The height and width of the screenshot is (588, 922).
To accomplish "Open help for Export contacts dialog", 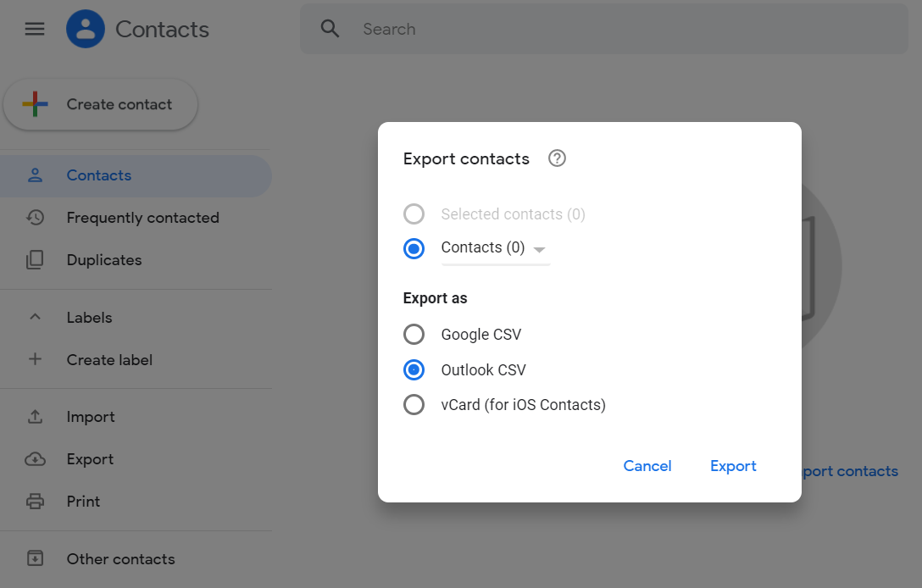I will click(x=557, y=158).
